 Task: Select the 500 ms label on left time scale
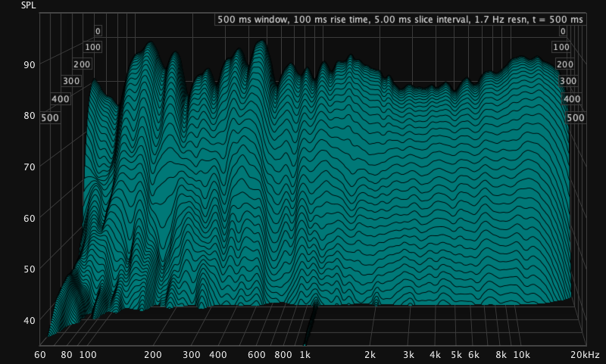[x=50, y=118]
